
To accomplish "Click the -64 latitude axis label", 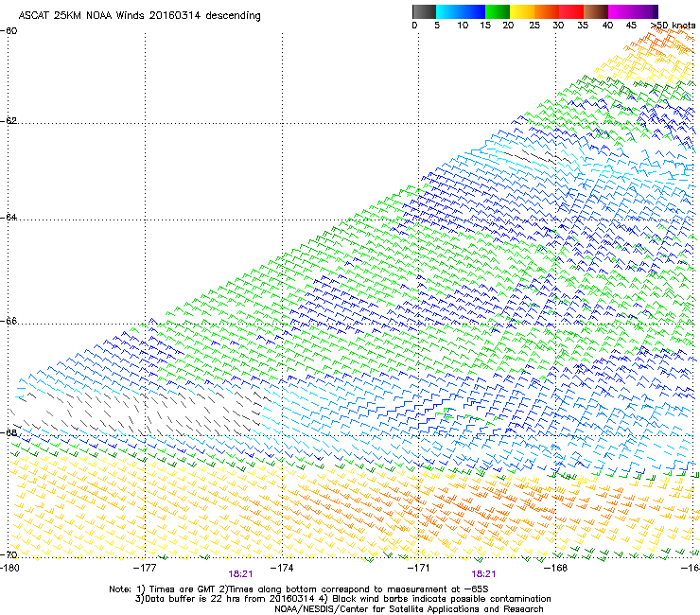I will coord(9,218).
